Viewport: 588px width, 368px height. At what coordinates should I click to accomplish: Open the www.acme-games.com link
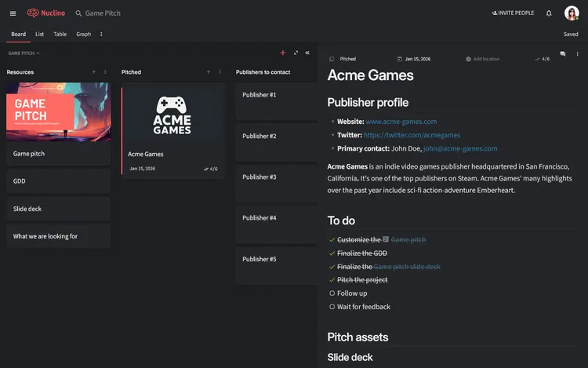(x=401, y=122)
